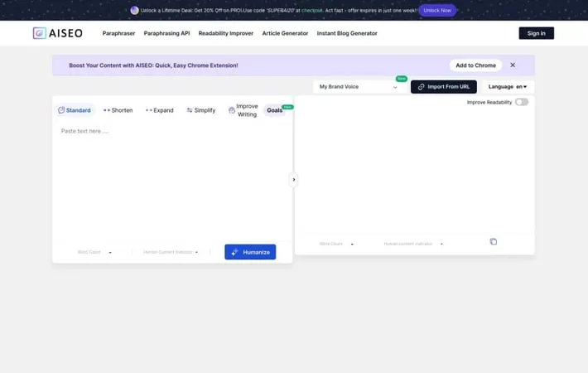Open the Language dropdown

[x=508, y=86]
